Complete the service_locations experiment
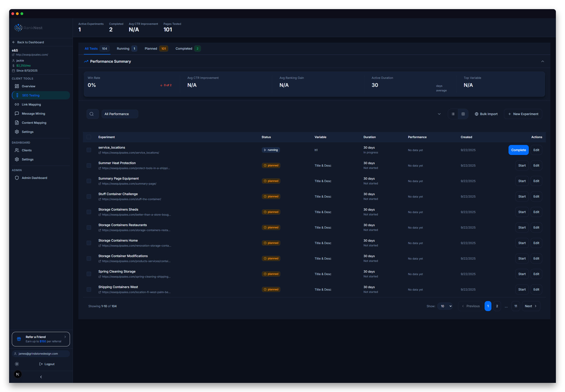 [518, 150]
